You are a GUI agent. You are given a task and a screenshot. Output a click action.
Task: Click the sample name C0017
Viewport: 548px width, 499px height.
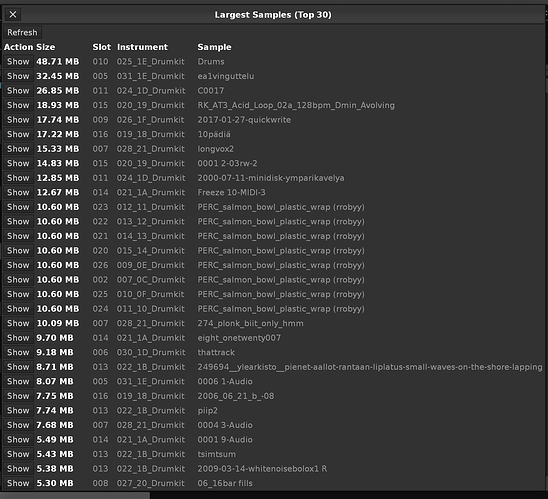[x=211, y=91]
